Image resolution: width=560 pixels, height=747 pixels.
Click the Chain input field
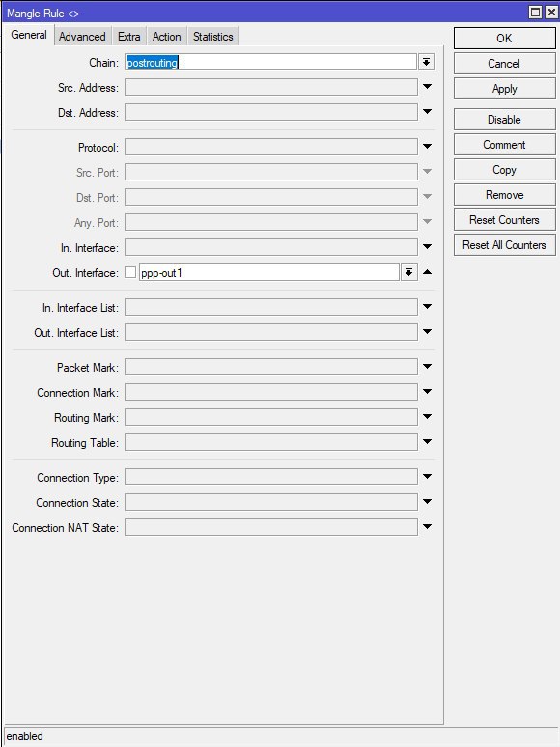click(270, 62)
